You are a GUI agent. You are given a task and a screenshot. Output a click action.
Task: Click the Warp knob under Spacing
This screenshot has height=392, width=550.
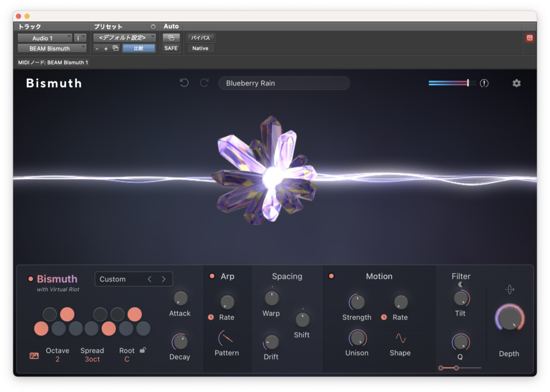271,299
